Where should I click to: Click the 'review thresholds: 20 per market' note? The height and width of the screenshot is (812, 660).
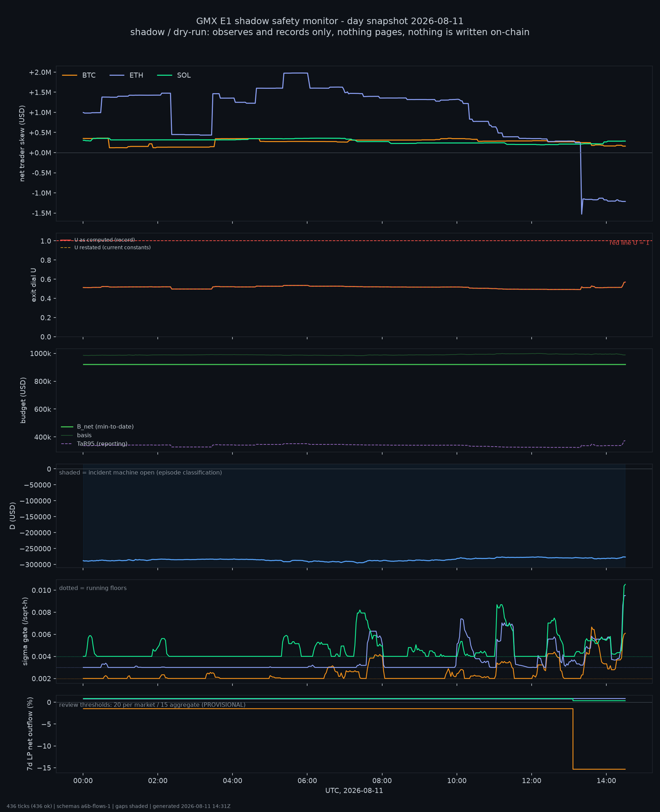click(x=152, y=705)
